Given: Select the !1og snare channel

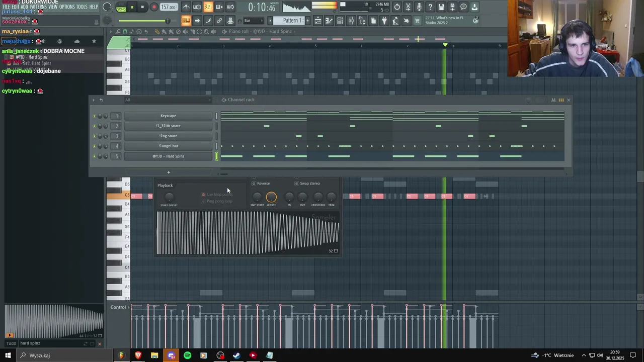Looking at the screenshot, I should (168, 136).
